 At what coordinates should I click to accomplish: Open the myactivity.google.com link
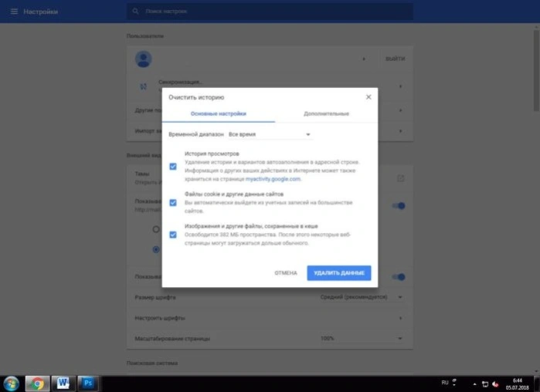pyautogui.click(x=273, y=179)
